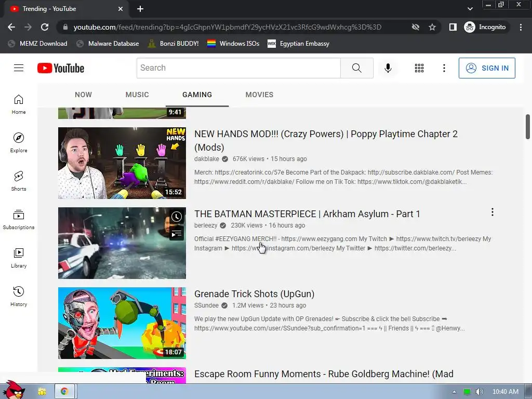
Task: Open Library in the sidebar
Action: (x=19, y=258)
